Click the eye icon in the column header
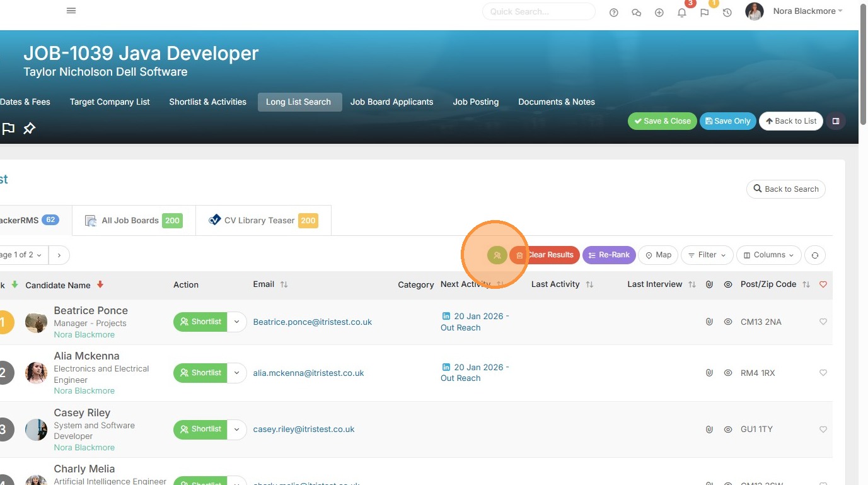This screenshot has height=485, width=868. [x=728, y=284]
